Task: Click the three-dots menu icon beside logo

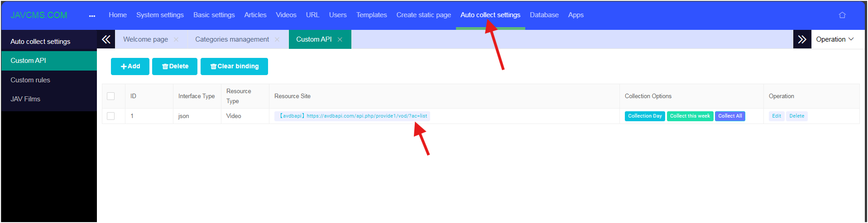Action: 92,16
